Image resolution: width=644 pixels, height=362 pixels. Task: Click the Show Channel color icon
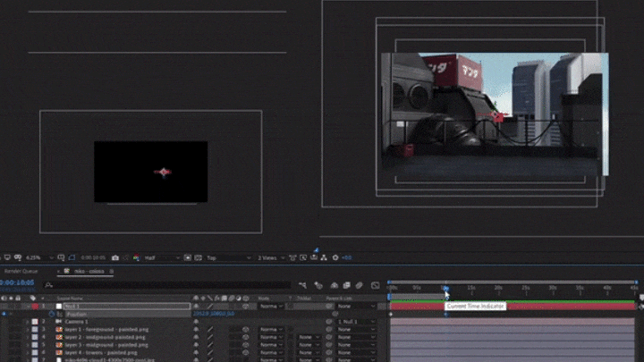pos(136,257)
